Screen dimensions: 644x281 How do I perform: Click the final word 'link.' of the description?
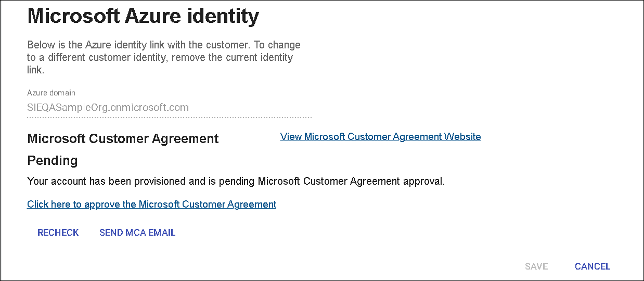click(35, 70)
